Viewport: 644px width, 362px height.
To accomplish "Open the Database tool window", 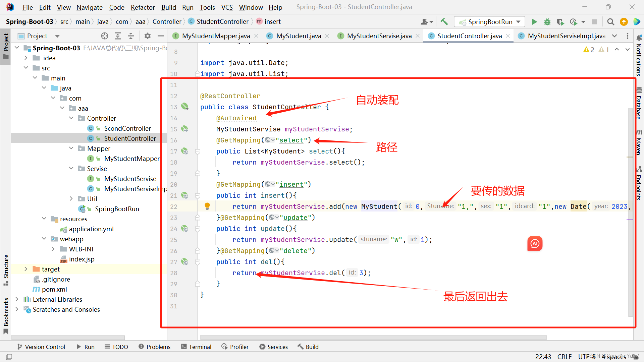I will coord(639,104).
